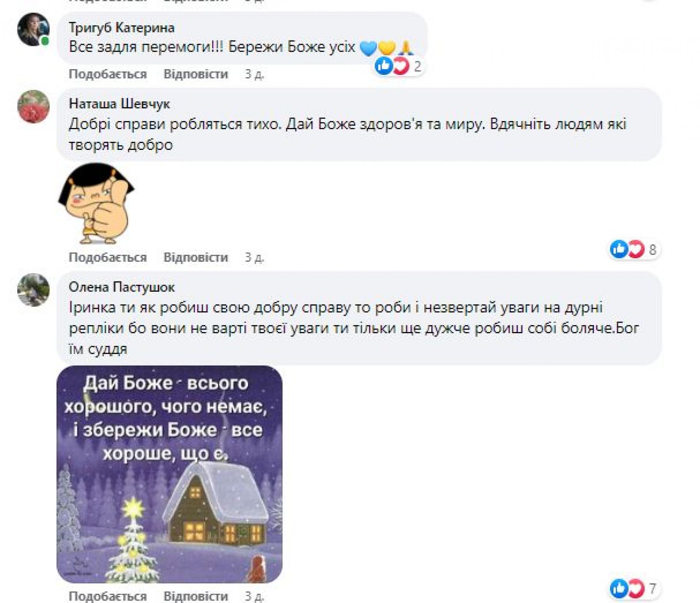The height and width of the screenshot is (603, 700).
Task: Open Тригуб Катерина's profile avatar
Action: (x=34, y=30)
